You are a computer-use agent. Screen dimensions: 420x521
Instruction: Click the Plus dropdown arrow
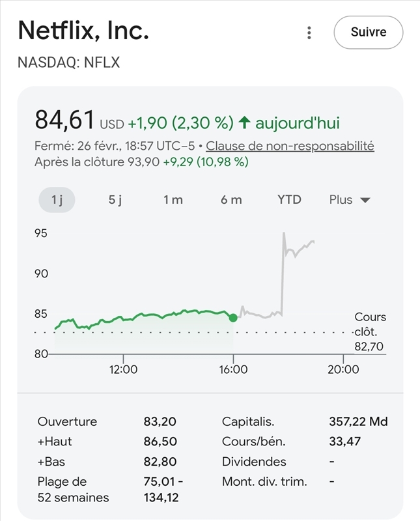coord(365,201)
